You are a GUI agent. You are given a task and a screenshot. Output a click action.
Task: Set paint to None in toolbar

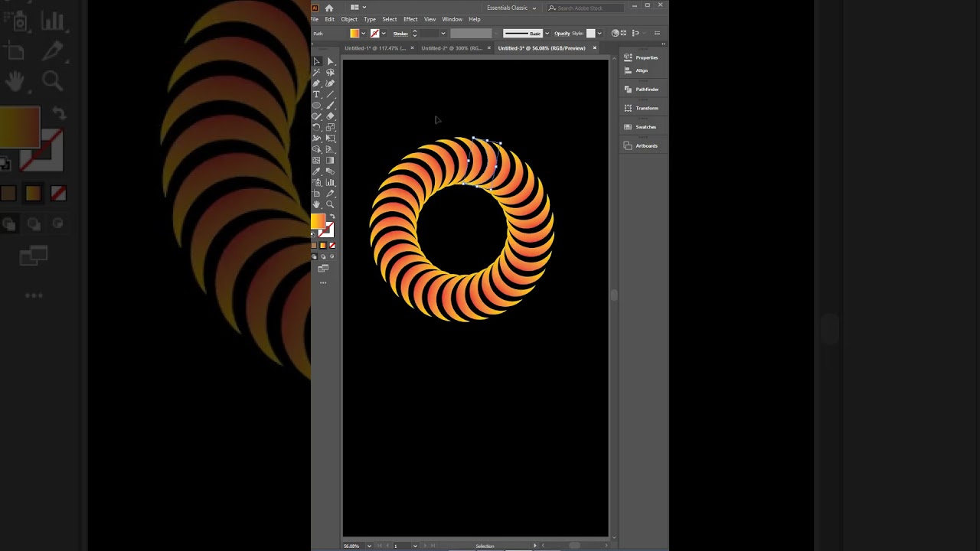[x=332, y=245]
